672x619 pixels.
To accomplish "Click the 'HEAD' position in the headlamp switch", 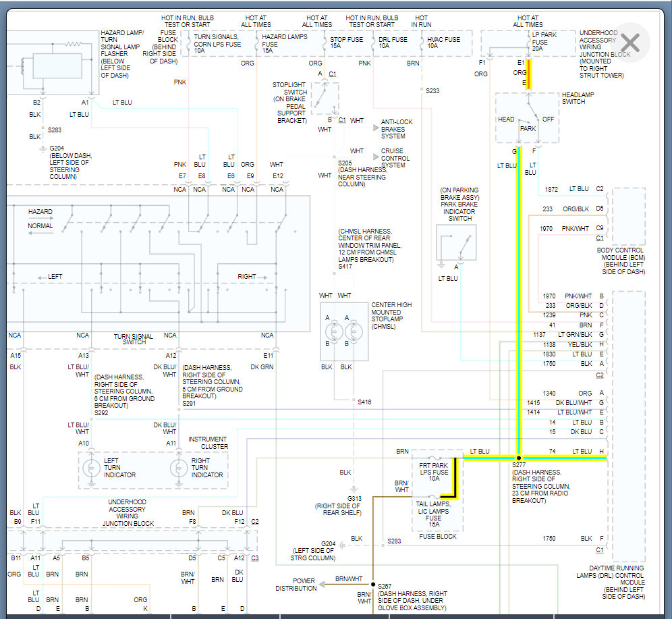I will [x=506, y=119].
